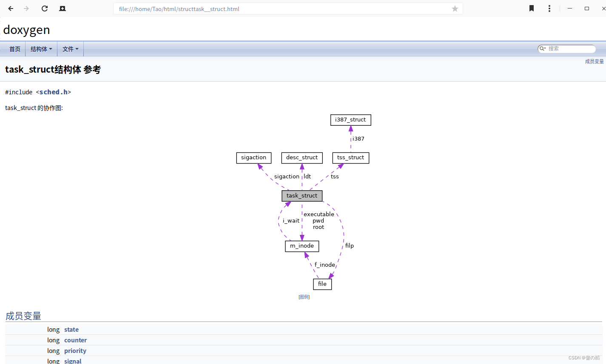Image resolution: width=606 pixels, height=364 pixels.
Task: Click the file node in the graph
Action: pos(322,284)
